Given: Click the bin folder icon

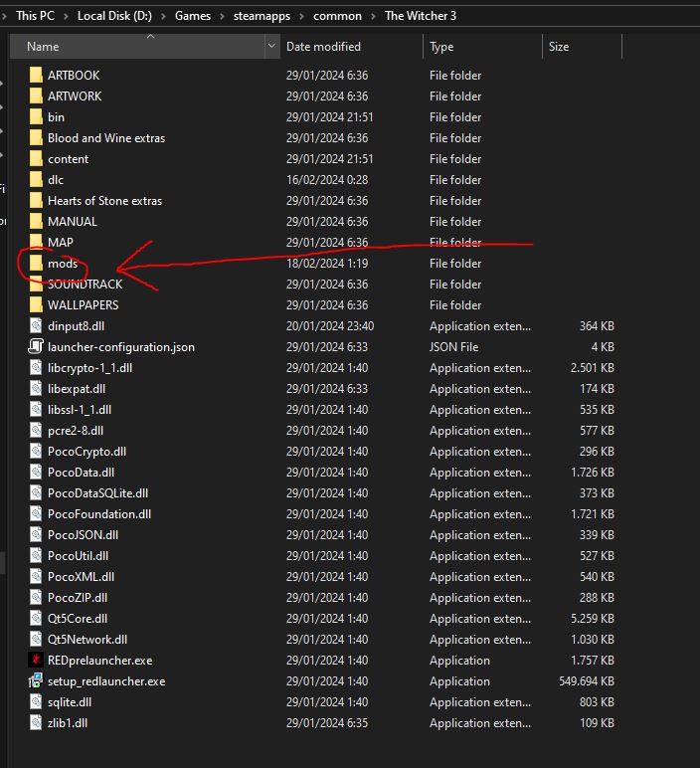Looking at the screenshot, I should [36, 117].
